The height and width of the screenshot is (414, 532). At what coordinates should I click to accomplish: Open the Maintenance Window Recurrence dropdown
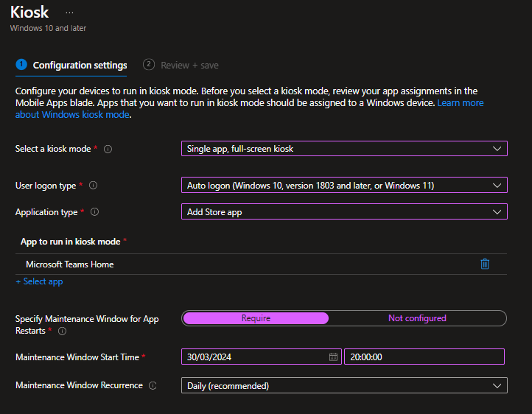point(344,385)
